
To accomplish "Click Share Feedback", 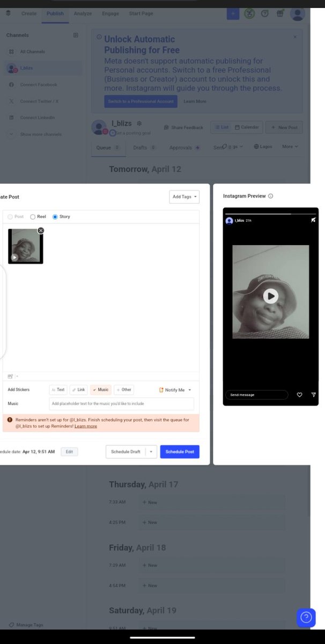I will point(183,128).
